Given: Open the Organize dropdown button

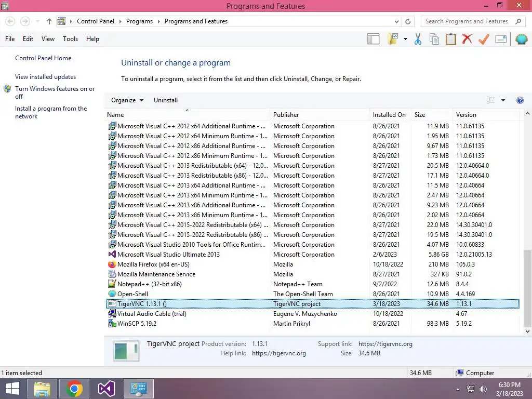Looking at the screenshot, I should [127, 100].
